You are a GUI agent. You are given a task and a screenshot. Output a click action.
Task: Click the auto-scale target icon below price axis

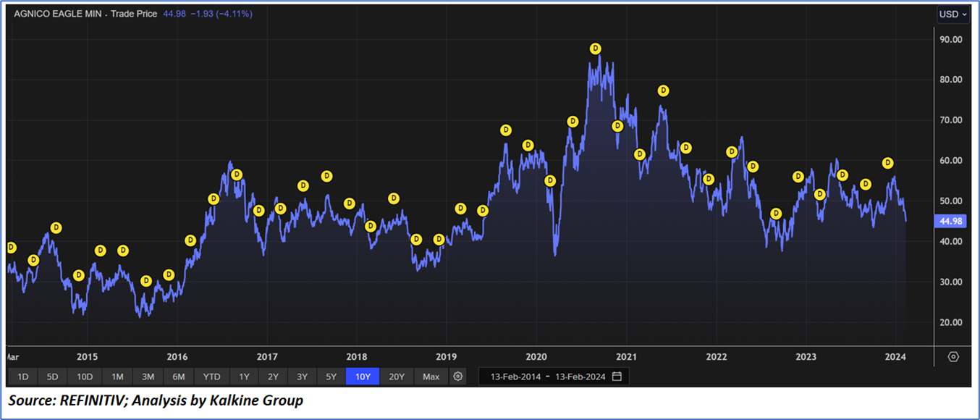click(x=953, y=357)
